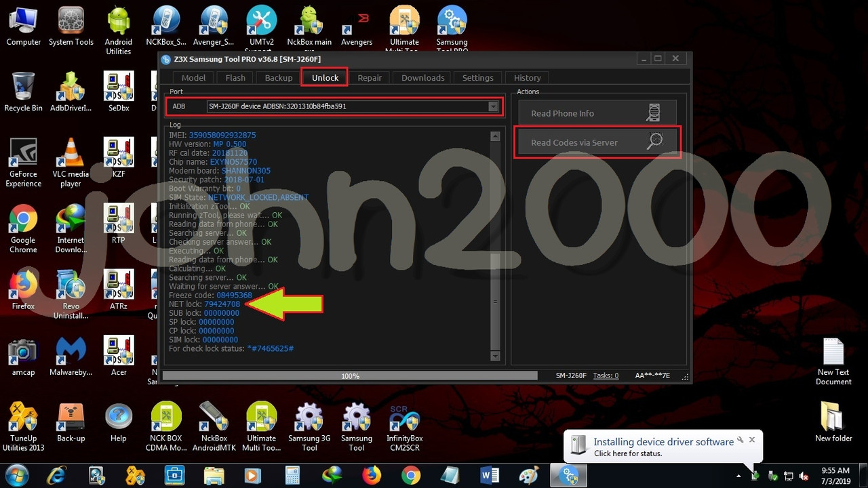Open InfinityBox CM2SCR shortcut
868x488 pixels.
point(404,427)
